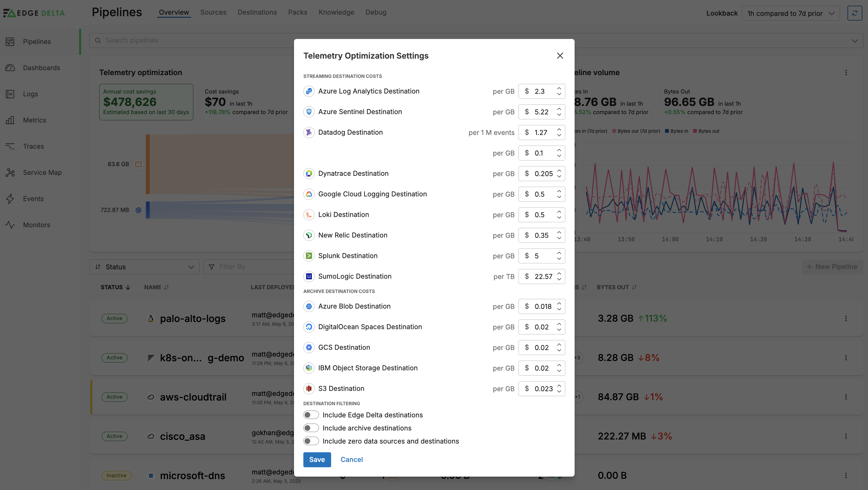
Task: Switch to the Debug tab
Action: coord(376,12)
